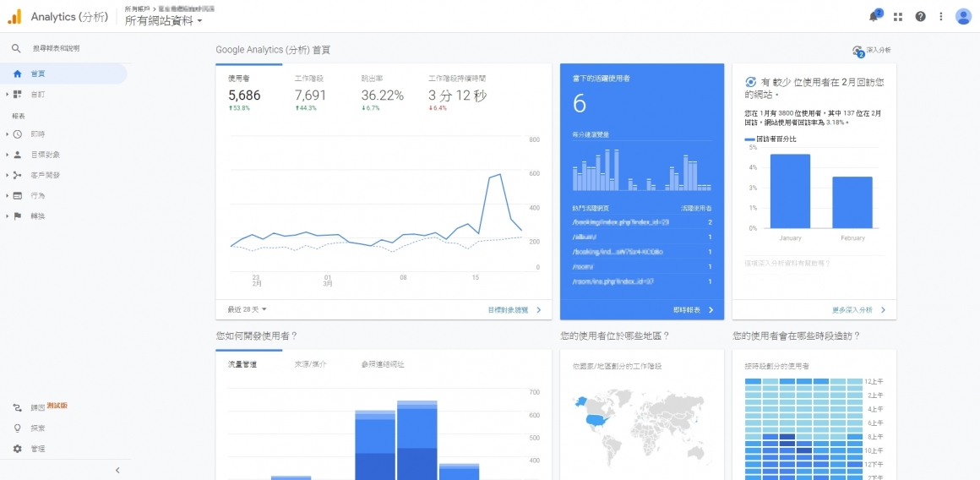The image size is (980, 480).
Task: Click the active users count 6
Action: (580, 104)
